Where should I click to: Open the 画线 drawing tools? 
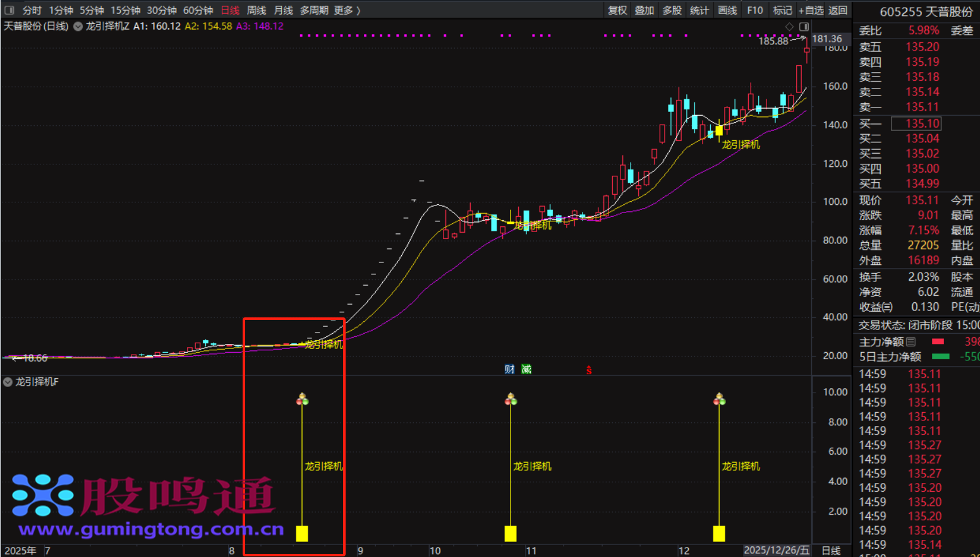[727, 10]
